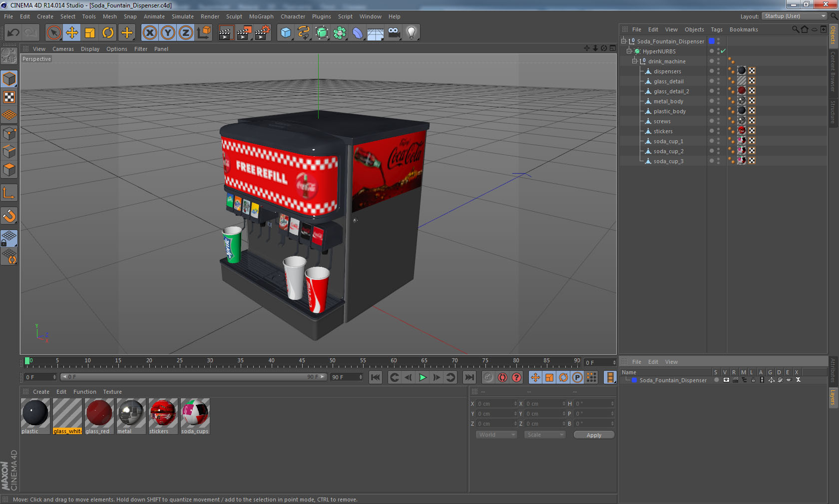Add a Cube primitive object
839x504 pixels.
click(286, 33)
